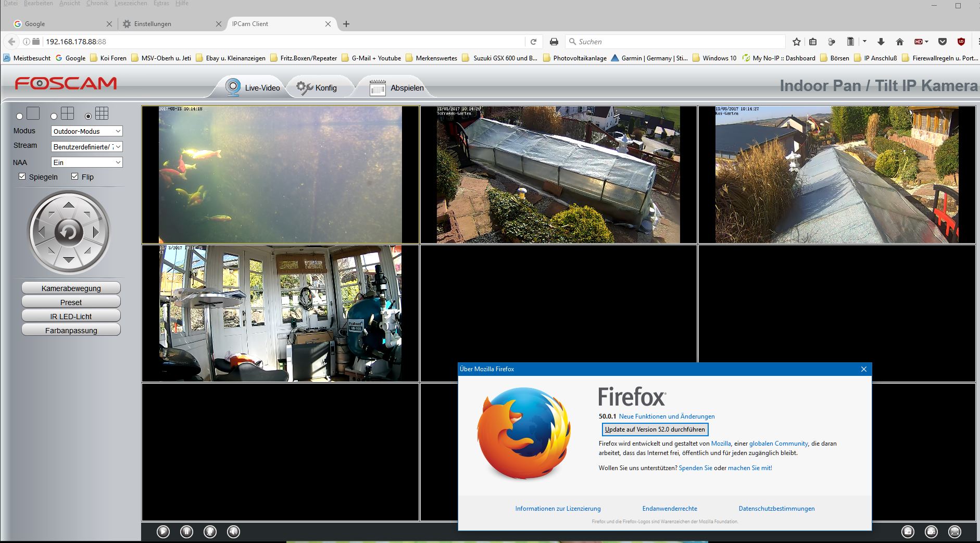
Task: Show bookmarks list icon in the toolbar
Action: coord(813,42)
